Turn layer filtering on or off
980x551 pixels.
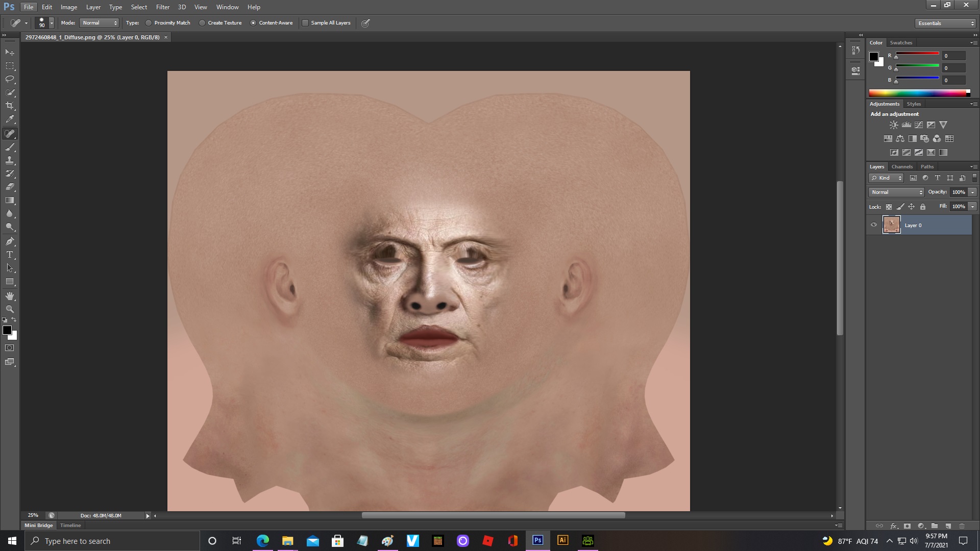[x=974, y=178]
